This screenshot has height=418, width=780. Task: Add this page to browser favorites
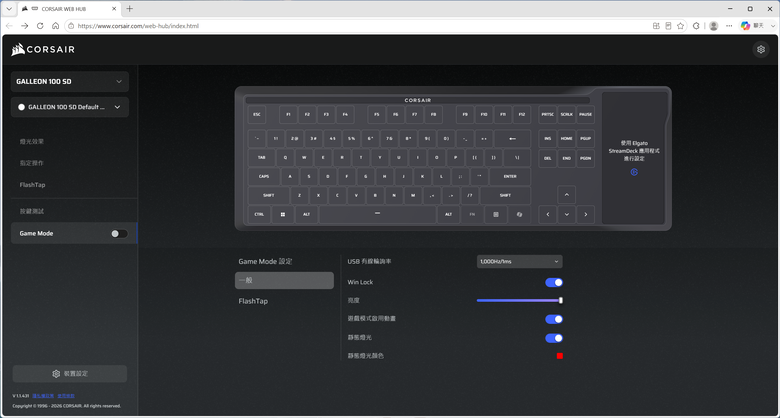point(681,26)
